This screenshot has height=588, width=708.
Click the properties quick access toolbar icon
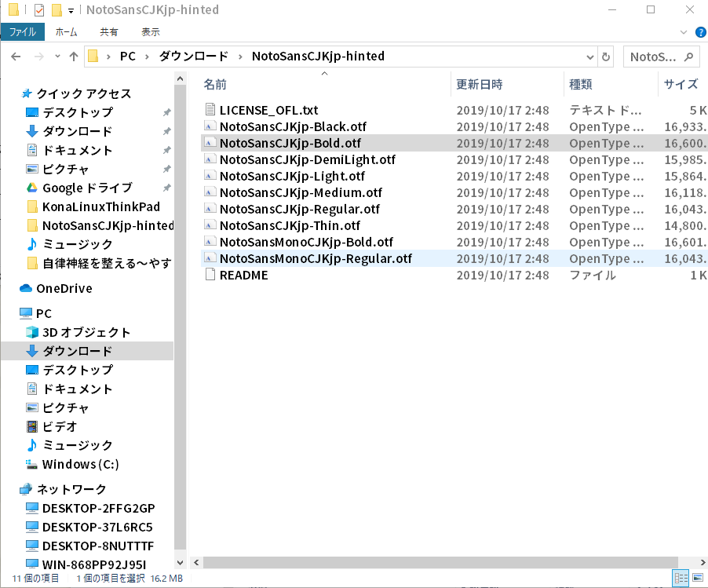pos(39,9)
